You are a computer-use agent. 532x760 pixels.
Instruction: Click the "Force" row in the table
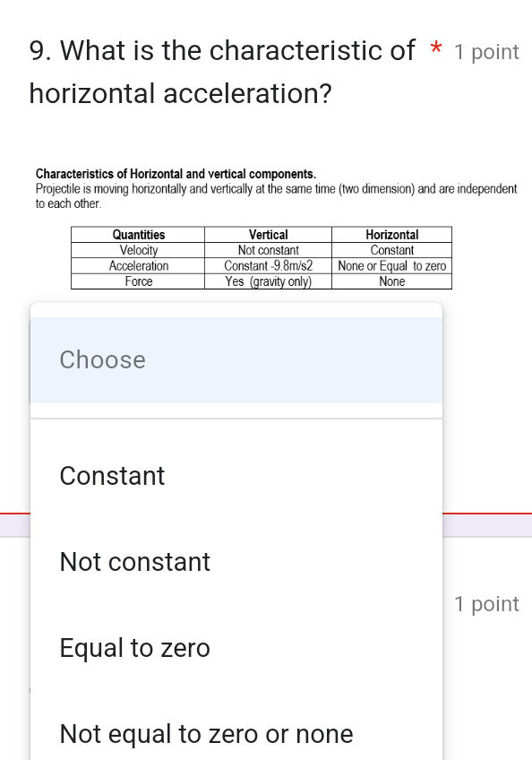coord(139,281)
